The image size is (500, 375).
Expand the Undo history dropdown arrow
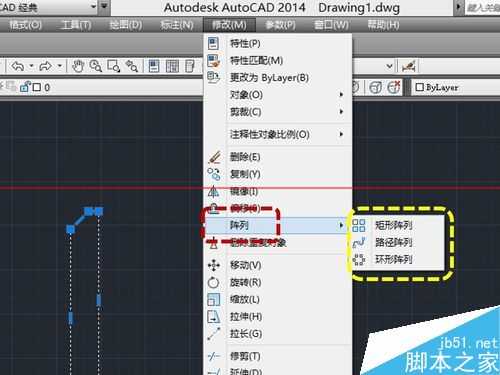tap(31, 66)
